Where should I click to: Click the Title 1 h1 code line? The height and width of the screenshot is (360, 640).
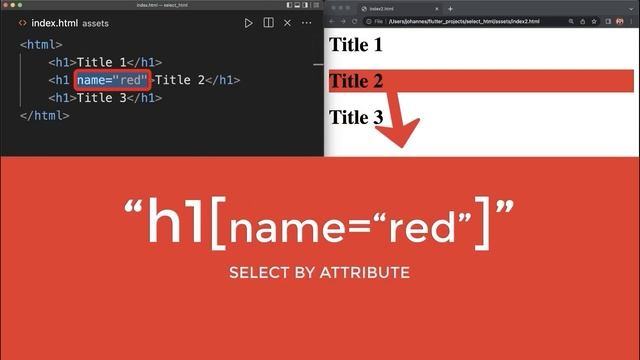click(x=105, y=62)
